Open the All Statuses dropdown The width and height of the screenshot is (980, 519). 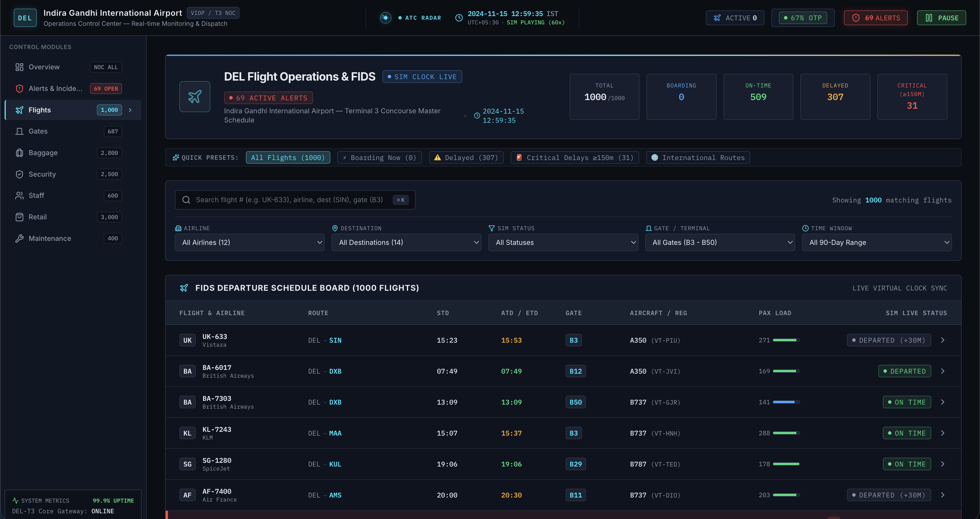click(563, 243)
